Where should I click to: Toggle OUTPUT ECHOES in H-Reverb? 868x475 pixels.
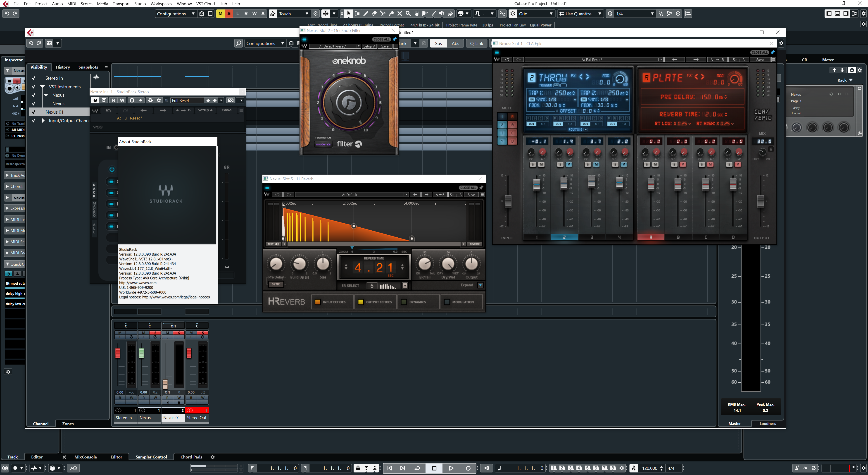click(375, 302)
